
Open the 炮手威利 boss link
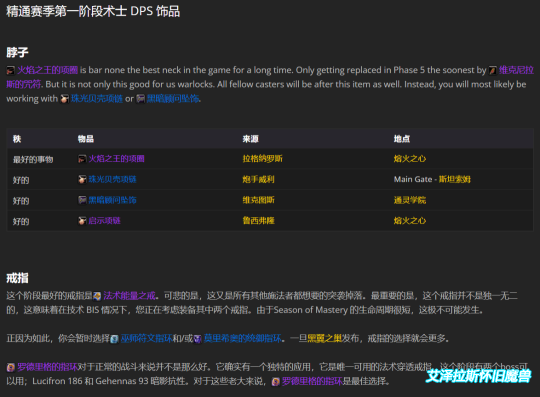pos(258,179)
